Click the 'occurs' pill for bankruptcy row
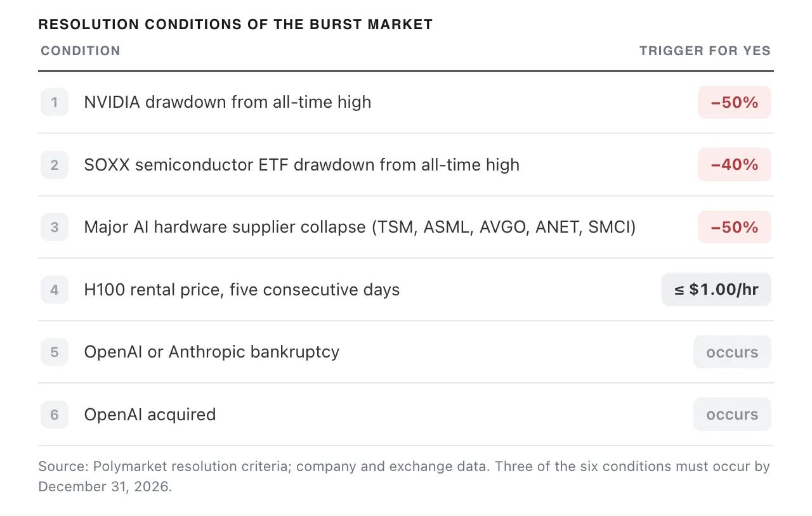The image size is (812, 516). click(x=732, y=352)
